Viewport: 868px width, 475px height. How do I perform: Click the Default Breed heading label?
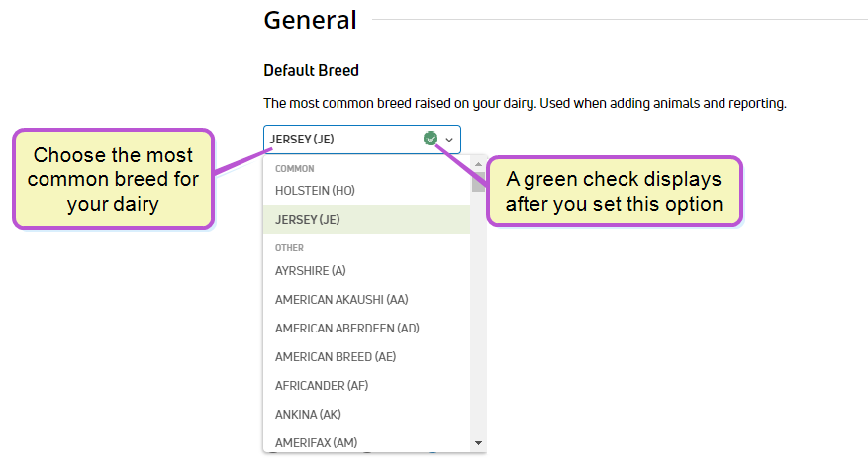[x=311, y=71]
